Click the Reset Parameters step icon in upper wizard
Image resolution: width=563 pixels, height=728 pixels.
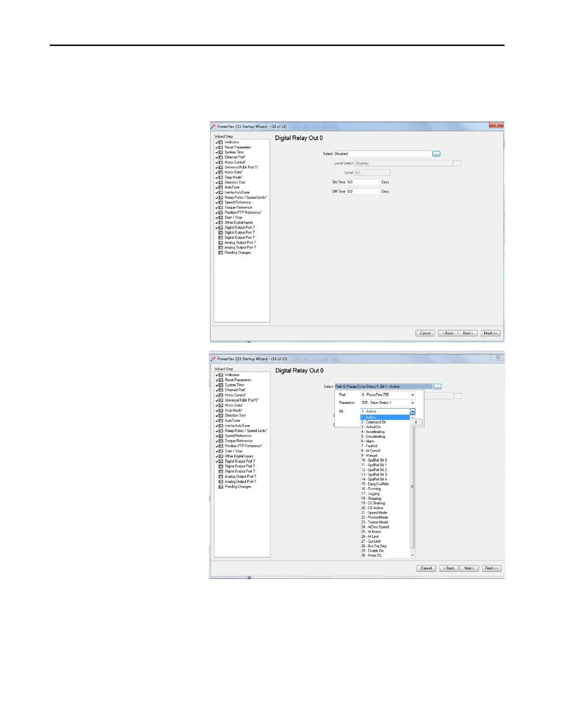pos(221,148)
